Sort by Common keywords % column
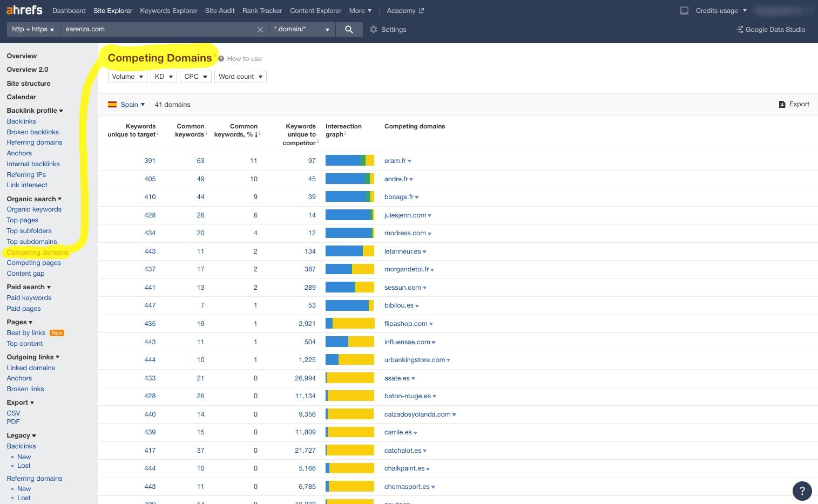 (x=236, y=131)
